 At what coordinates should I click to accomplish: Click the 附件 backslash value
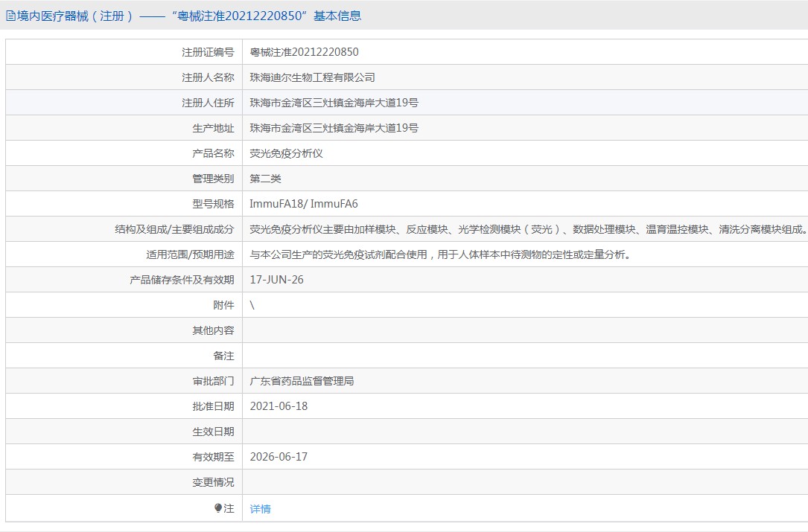(x=252, y=305)
